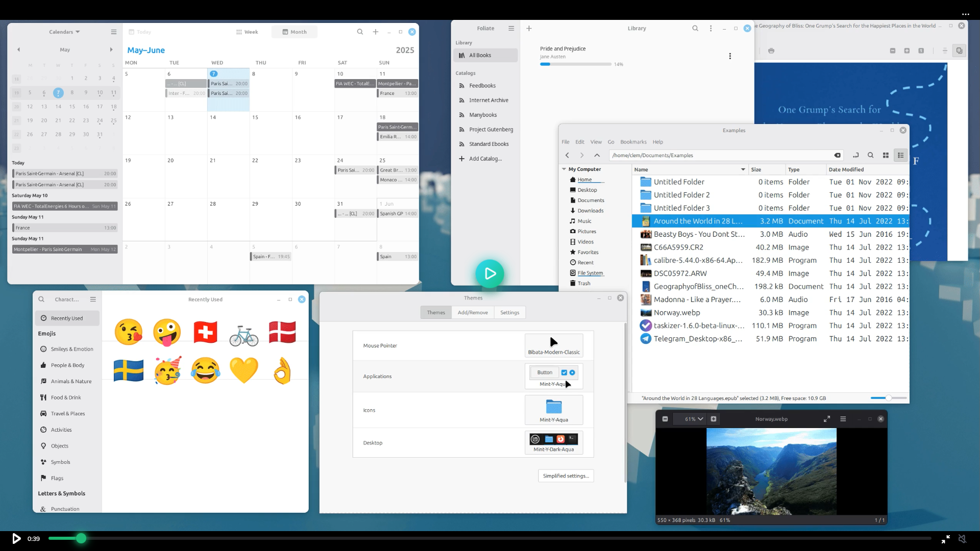Collapse the My Computer tree
The width and height of the screenshot is (980, 551).
[x=564, y=169]
